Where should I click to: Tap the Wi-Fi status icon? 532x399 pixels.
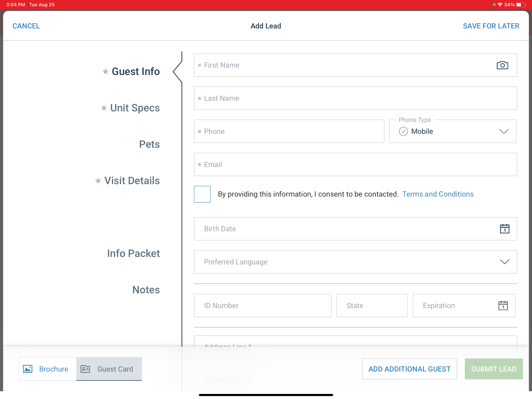tap(500, 4)
